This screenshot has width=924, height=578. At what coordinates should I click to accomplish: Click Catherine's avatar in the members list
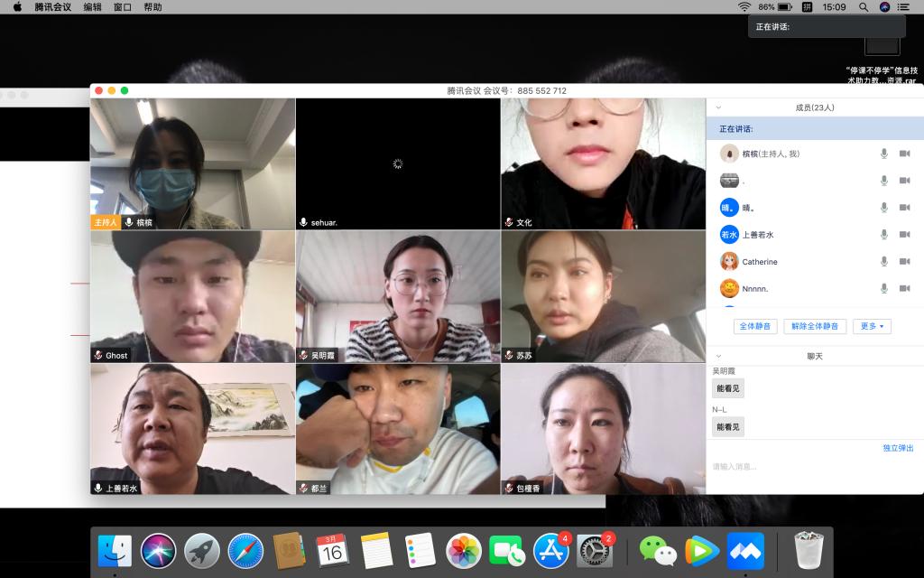tap(729, 262)
